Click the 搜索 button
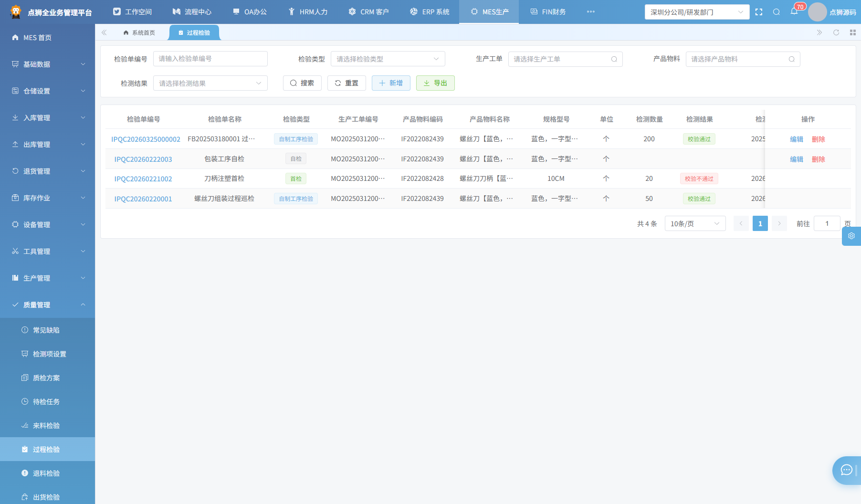 coord(302,83)
